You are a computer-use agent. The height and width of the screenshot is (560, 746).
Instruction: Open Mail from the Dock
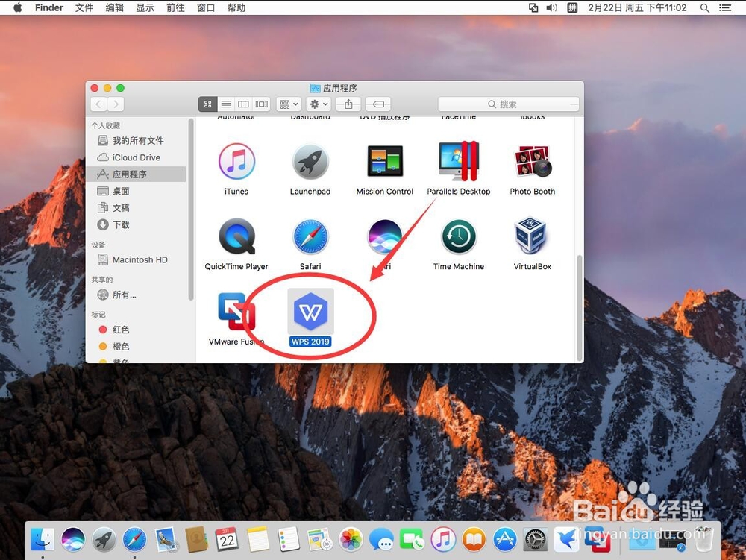[166, 540]
